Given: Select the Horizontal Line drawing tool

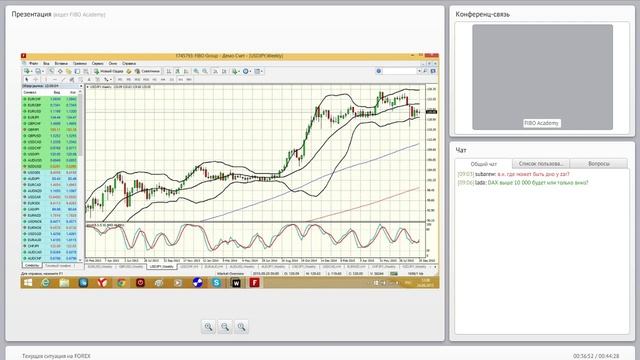Looking at the screenshot, I should pos(54,79).
